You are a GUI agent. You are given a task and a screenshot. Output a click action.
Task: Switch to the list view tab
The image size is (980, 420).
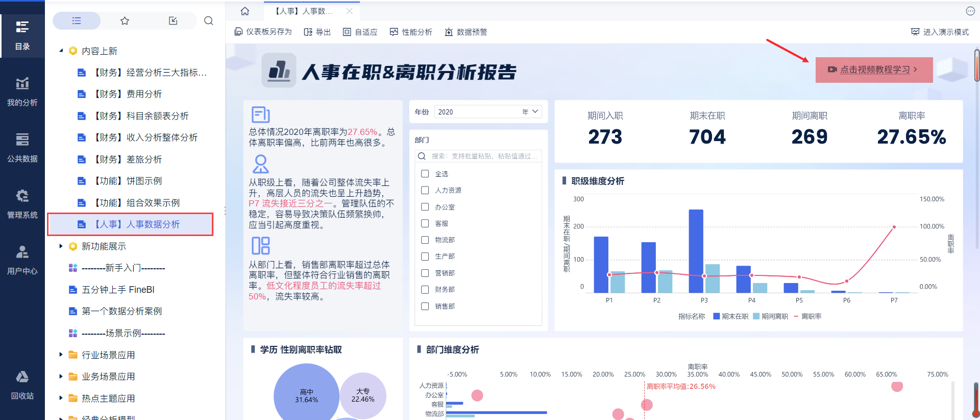click(x=77, y=20)
